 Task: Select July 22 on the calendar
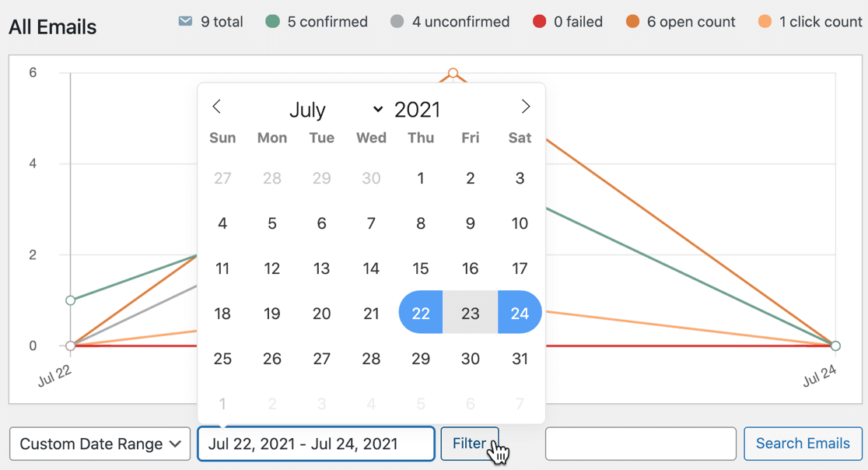pyautogui.click(x=420, y=313)
